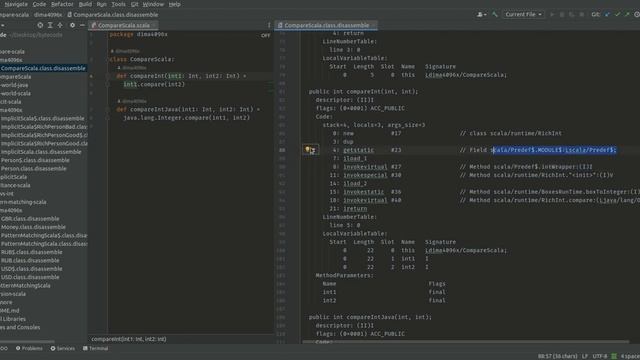Click the horizontal scrollbar of disassemble editor
This screenshot has height=360, width=640.
pyautogui.click(x=465, y=342)
